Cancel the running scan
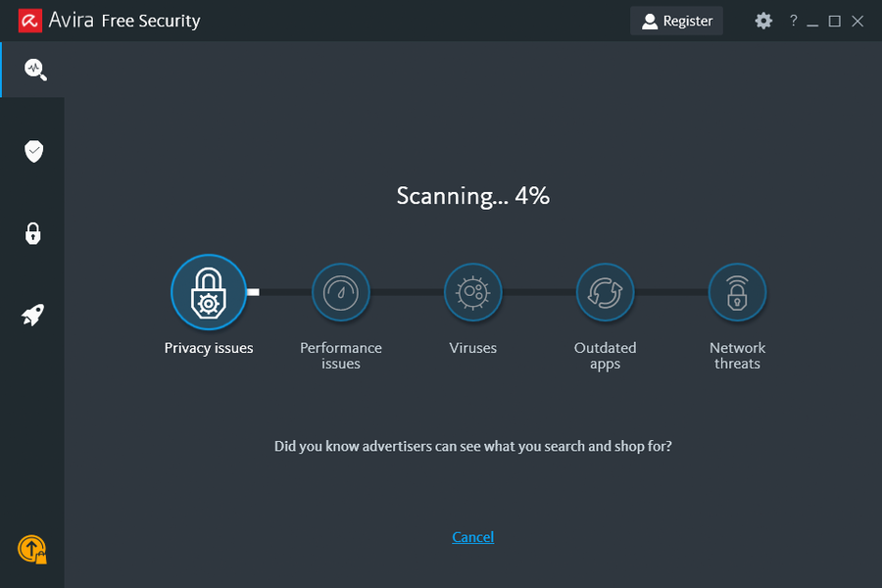Viewport: 882px width, 588px height. point(472,537)
